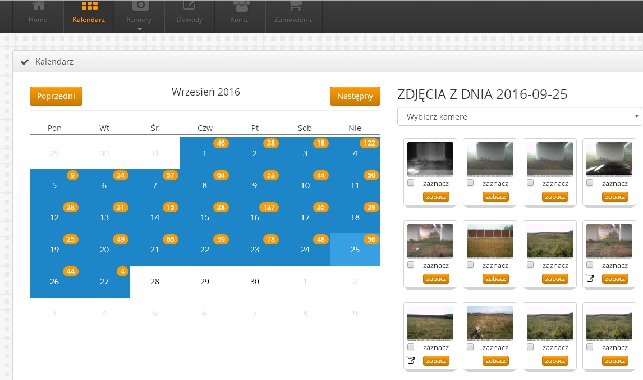Tick zaznacz checkbox on second-row first photo

click(x=410, y=265)
